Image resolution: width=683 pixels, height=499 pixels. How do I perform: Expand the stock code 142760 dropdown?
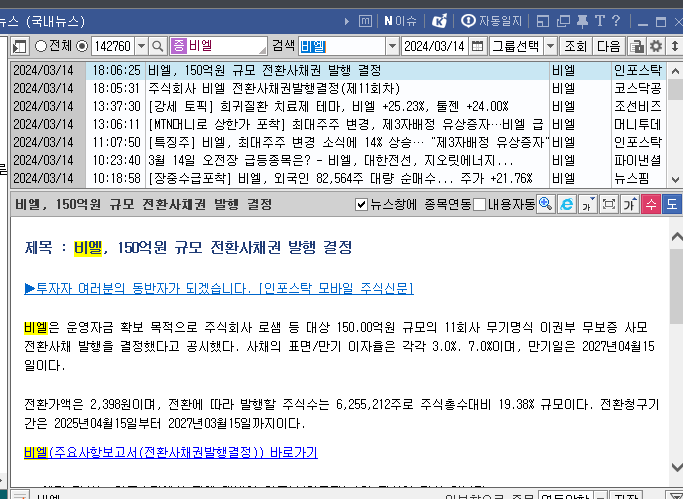(x=142, y=46)
